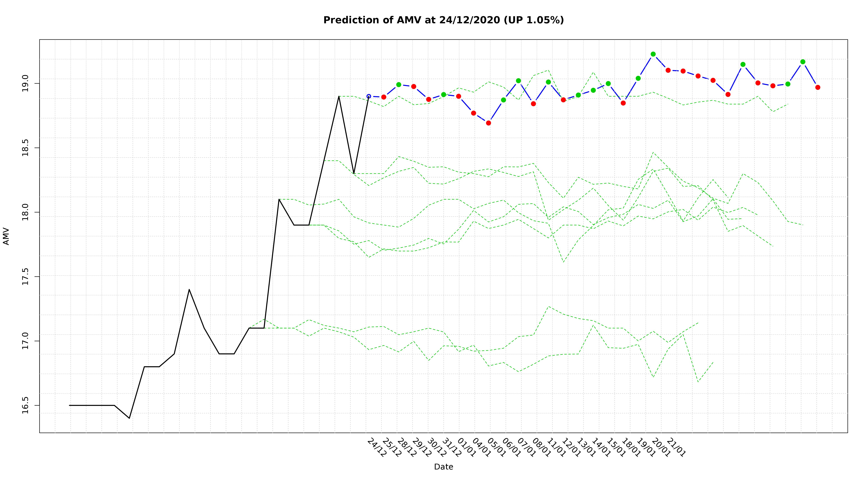Click the lowest red dot on blue line
868x482 pixels.
pyautogui.click(x=489, y=123)
